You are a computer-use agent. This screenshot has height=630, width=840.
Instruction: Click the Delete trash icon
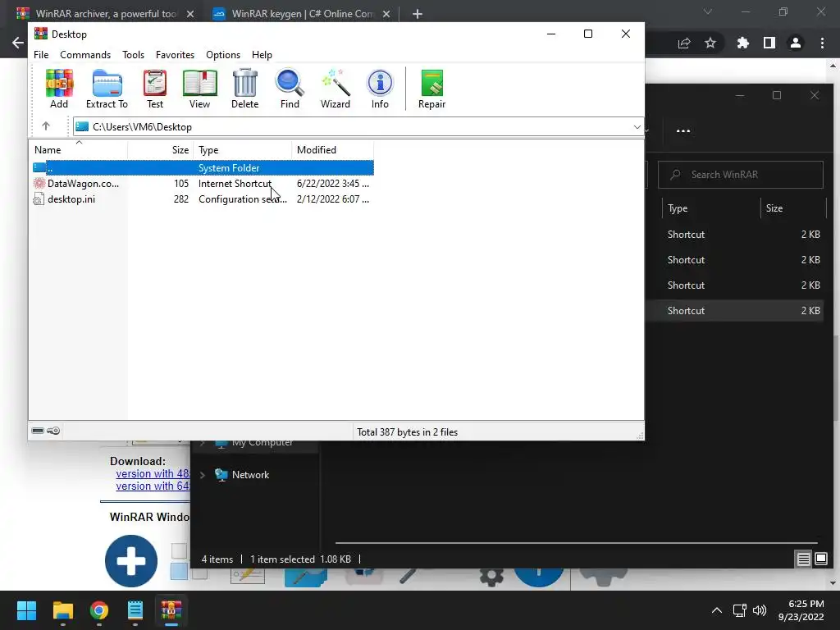[244, 89]
